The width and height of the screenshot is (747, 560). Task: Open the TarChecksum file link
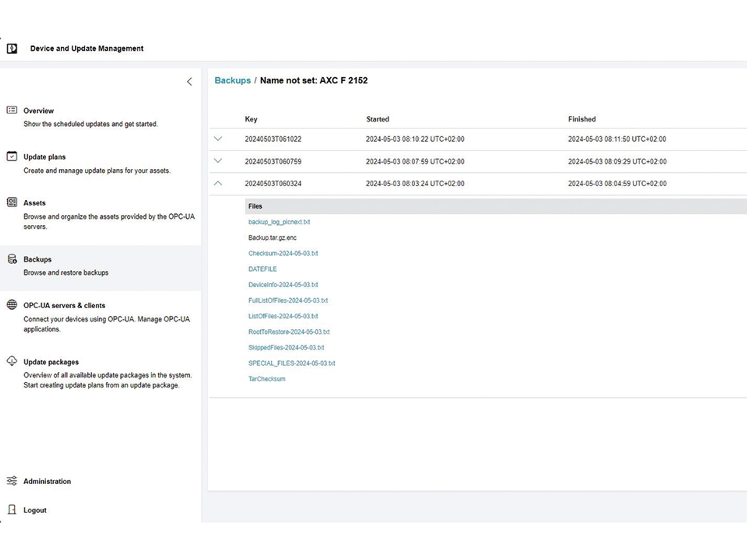tap(267, 379)
